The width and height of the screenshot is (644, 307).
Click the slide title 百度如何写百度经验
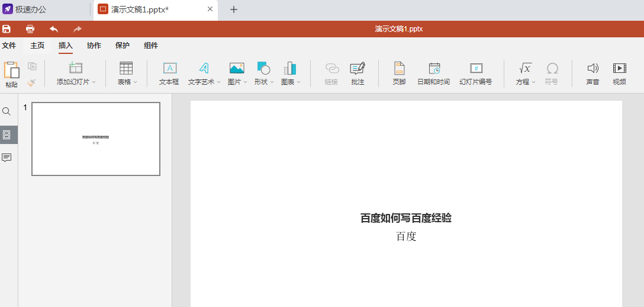(x=406, y=218)
